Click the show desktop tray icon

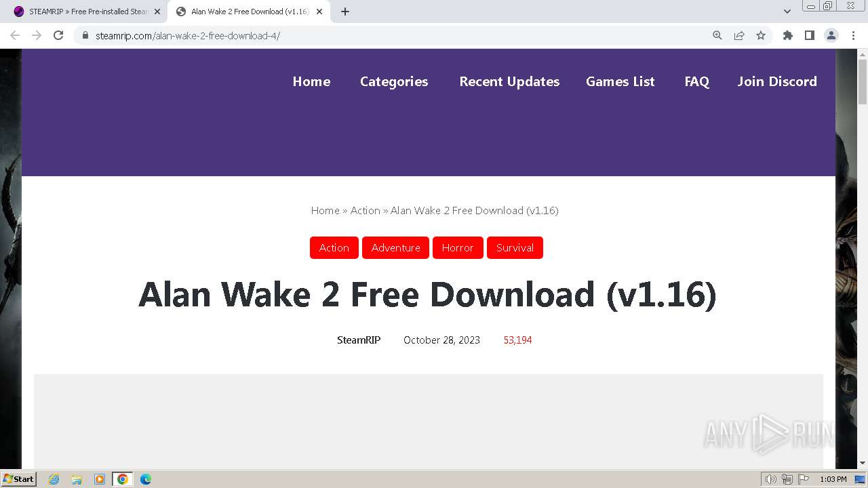click(861, 479)
